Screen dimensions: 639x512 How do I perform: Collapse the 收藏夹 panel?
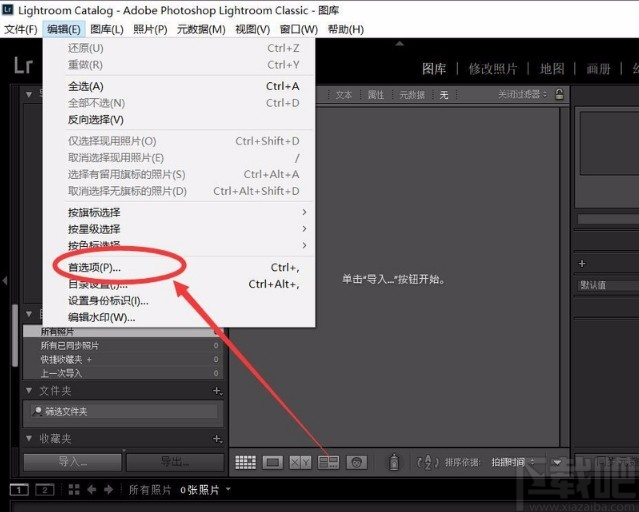pyautogui.click(x=29, y=438)
